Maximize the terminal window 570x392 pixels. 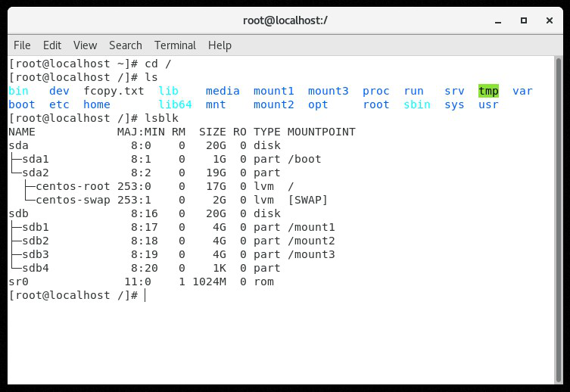525,20
